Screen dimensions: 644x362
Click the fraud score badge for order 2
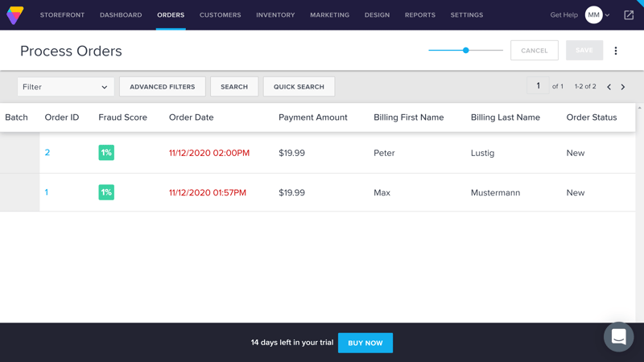coord(106,153)
